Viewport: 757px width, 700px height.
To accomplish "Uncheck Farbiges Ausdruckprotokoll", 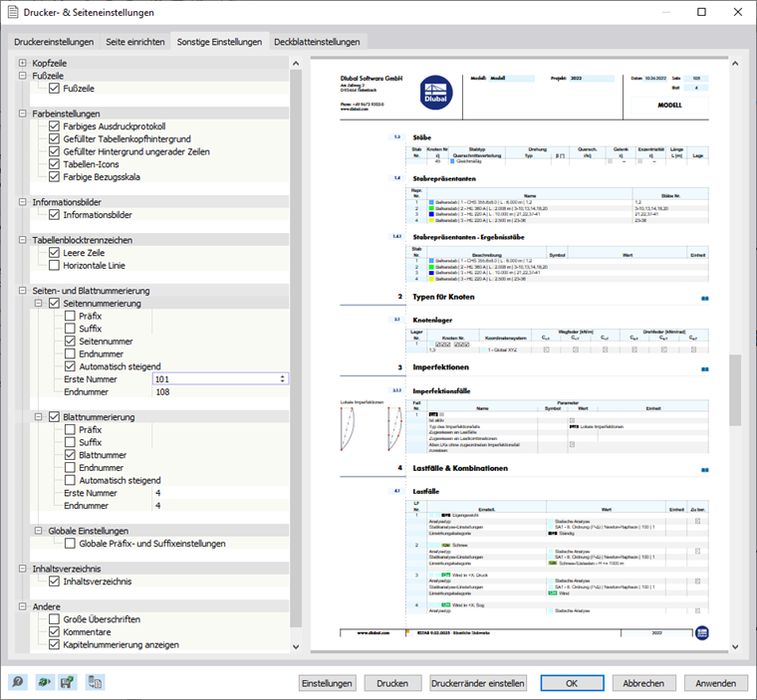I will (x=54, y=126).
